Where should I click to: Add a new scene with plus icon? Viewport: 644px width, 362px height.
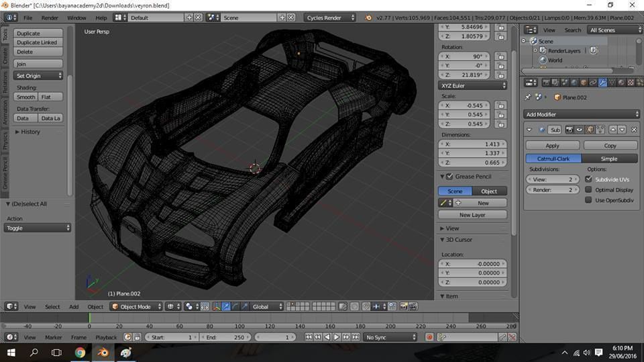click(282, 17)
